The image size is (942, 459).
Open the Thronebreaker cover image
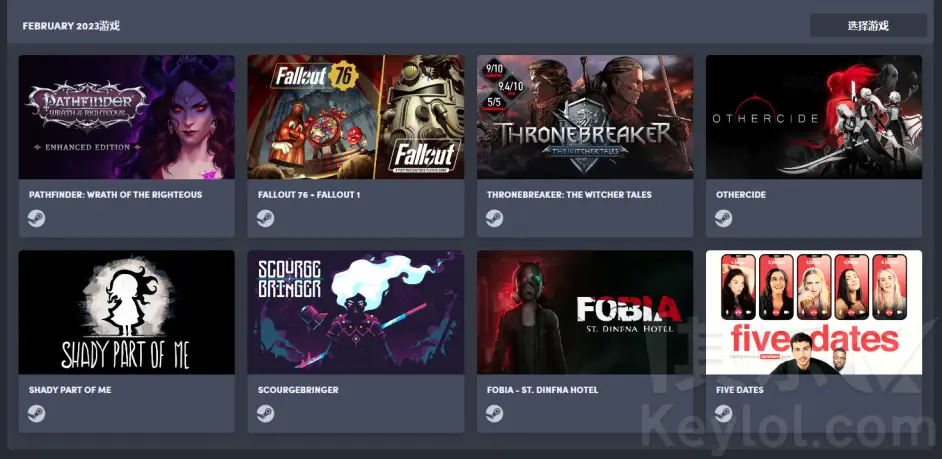585,117
